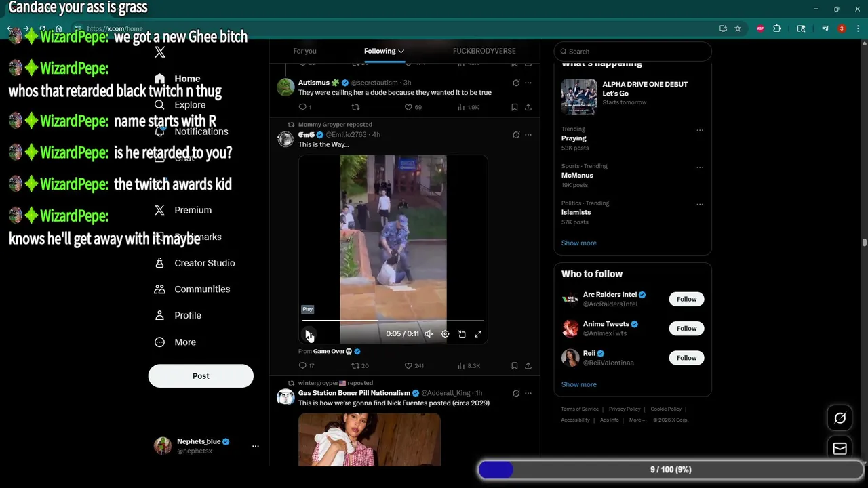Open more menu on Gas Station post
This screenshot has height=488, width=868.
click(528, 393)
